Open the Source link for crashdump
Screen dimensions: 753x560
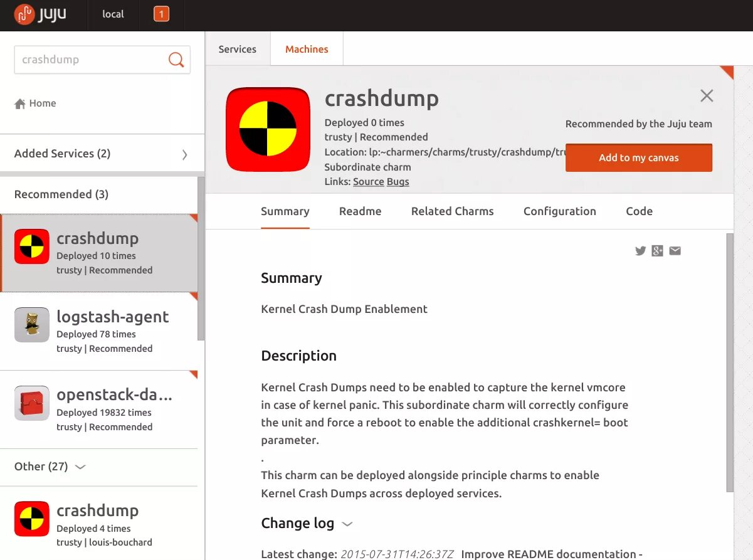(x=368, y=182)
